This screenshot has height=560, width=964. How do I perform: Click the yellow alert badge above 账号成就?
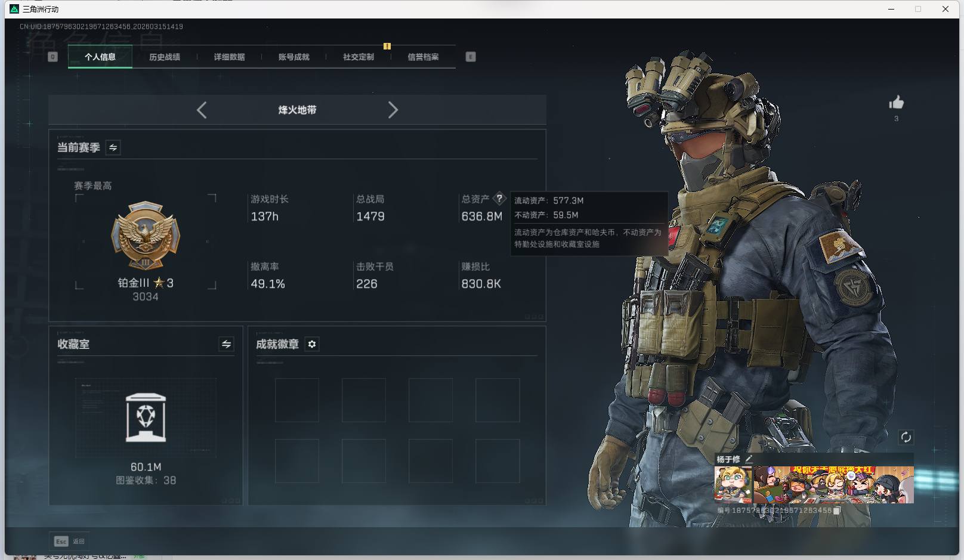click(387, 46)
